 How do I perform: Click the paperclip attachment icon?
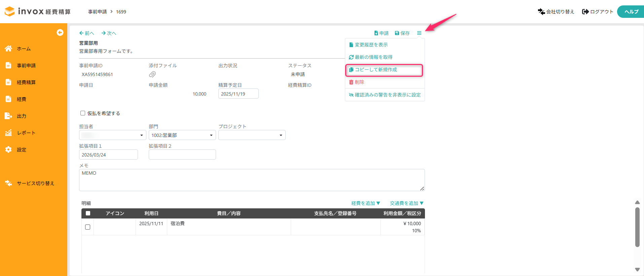tap(152, 74)
